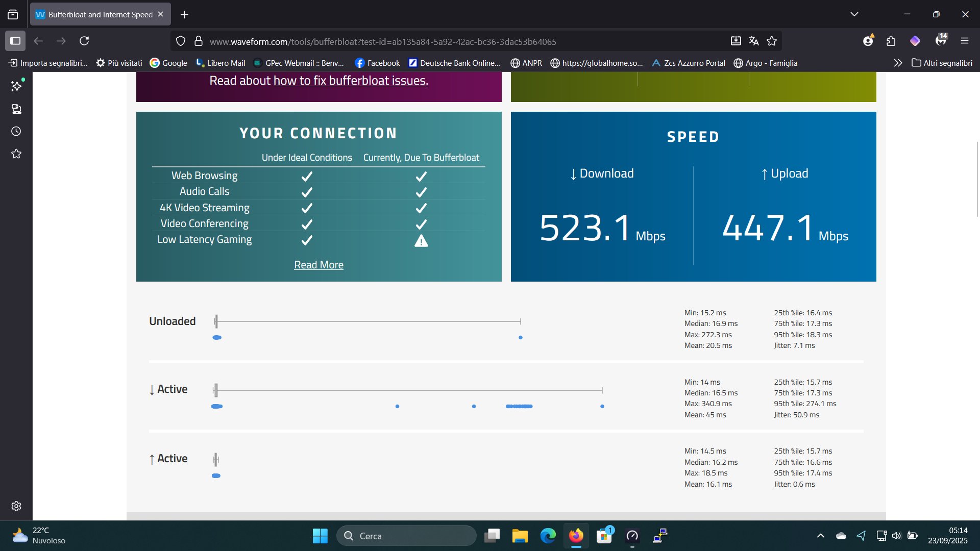The image size is (980, 551).
Task: Click the Read More link
Action: point(318,265)
